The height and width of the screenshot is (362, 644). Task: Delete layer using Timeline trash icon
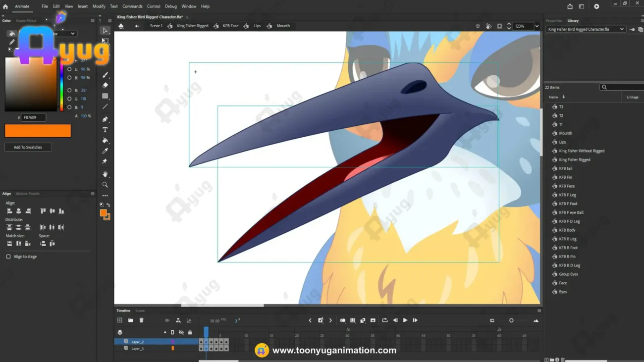[141, 320]
